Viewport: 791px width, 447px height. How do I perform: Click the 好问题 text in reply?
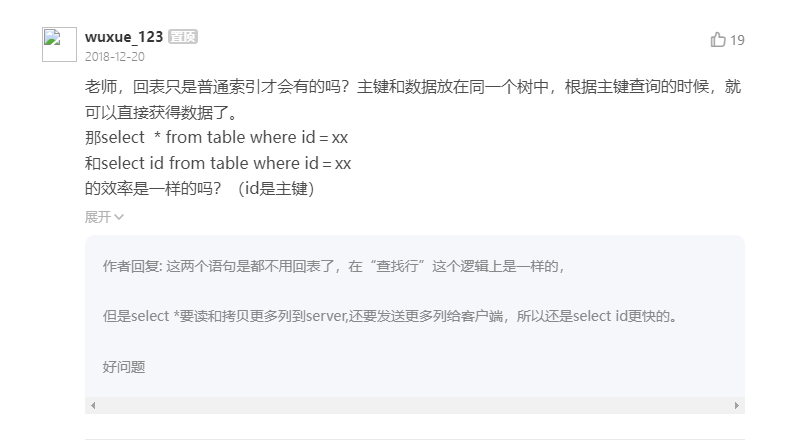coord(124,367)
